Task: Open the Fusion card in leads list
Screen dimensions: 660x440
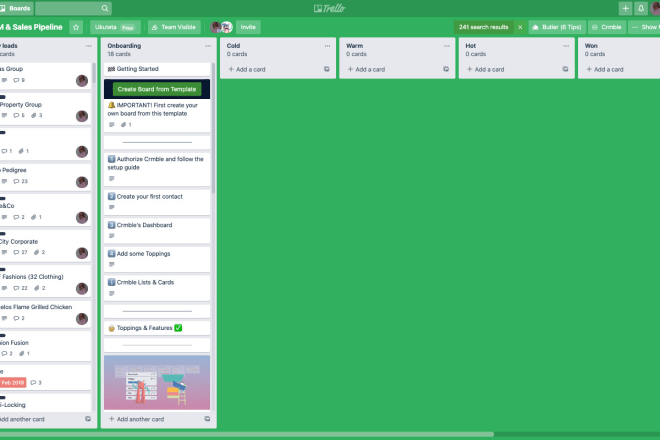Action: pos(44,346)
